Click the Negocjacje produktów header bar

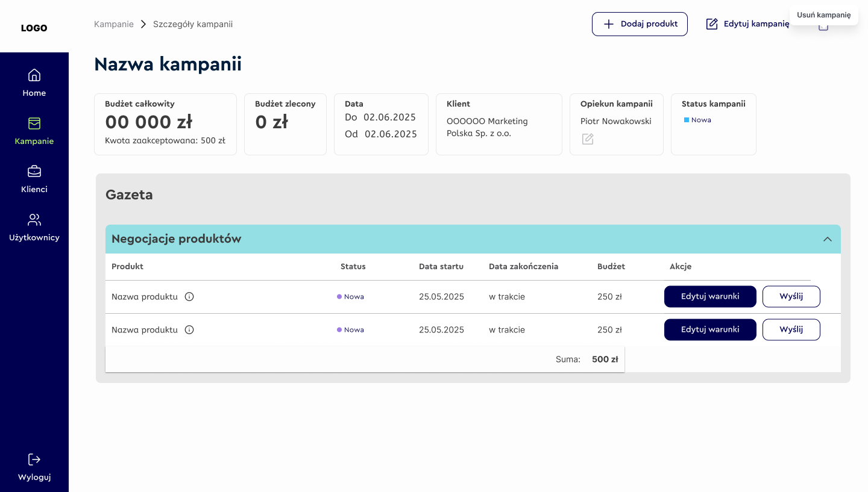(x=473, y=239)
